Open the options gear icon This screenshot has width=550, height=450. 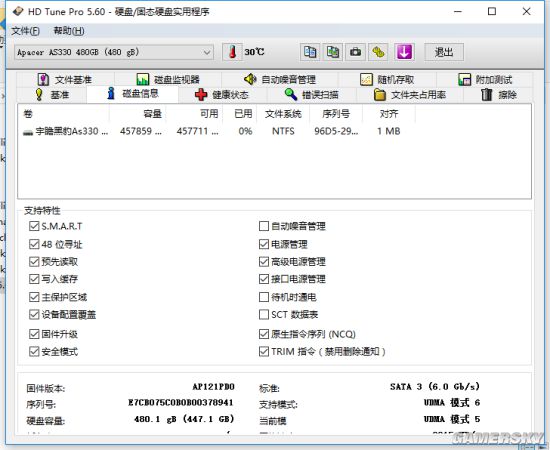[x=378, y=52]
